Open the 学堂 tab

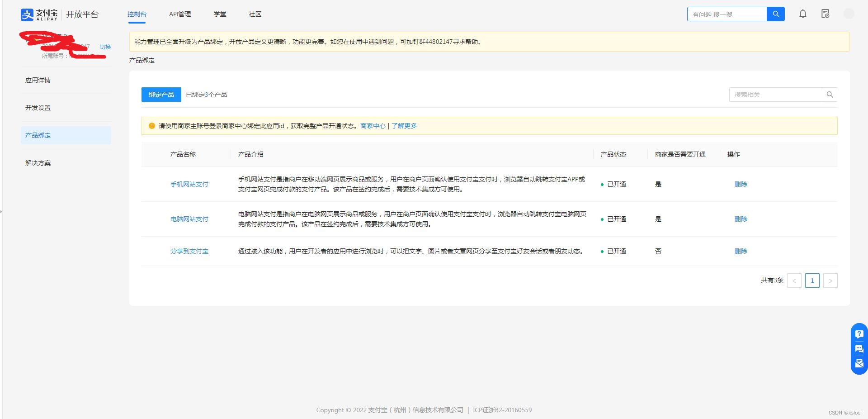click(x=220, y=14)
